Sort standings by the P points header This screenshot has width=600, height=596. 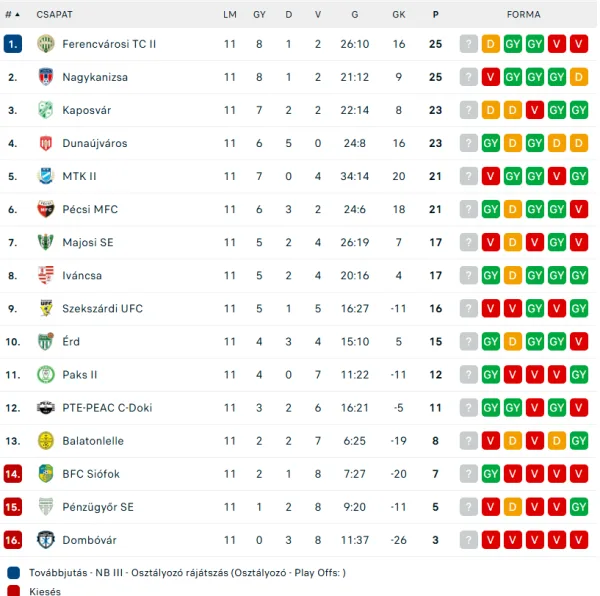(436, 15)
